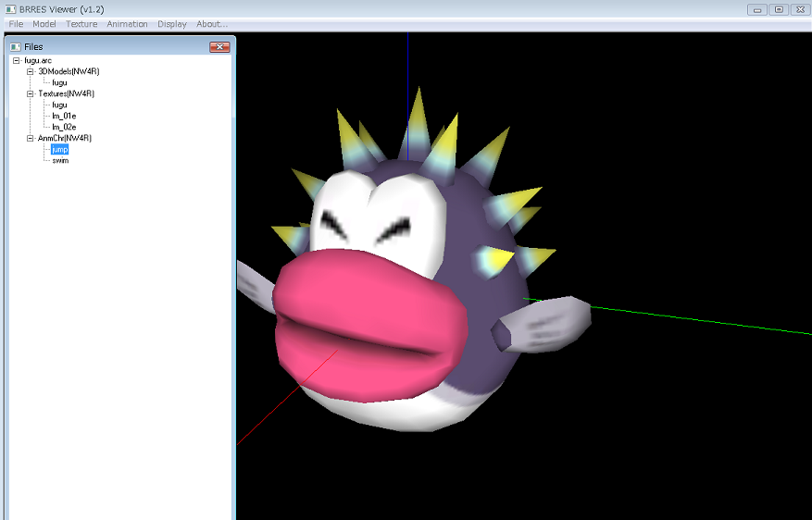The height and width of the screenshot is (520, 812).
Task: Open the About... menu
Action: coord(212,24)
